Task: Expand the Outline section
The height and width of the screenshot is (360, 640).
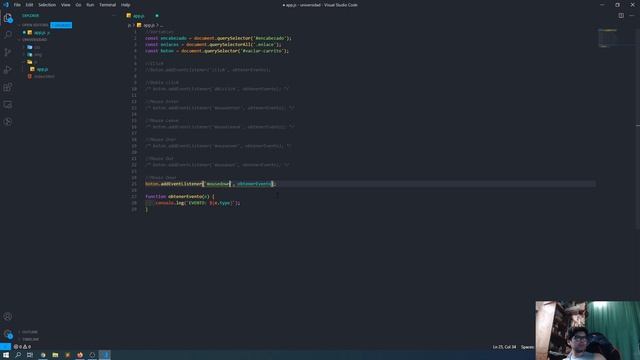Action: click(x=29, y=332)
